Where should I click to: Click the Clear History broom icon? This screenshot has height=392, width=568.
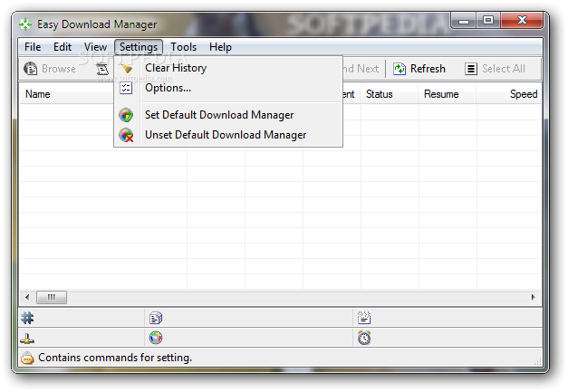pos(127,68)
